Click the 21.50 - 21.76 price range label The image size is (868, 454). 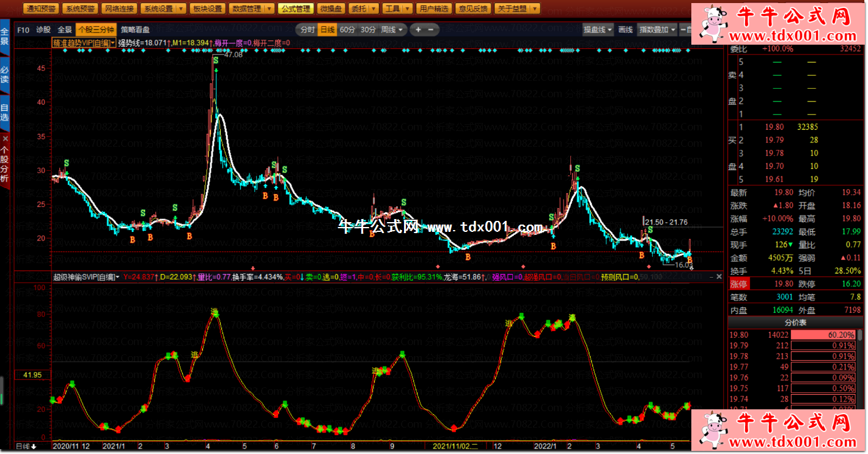pos(666,222)
